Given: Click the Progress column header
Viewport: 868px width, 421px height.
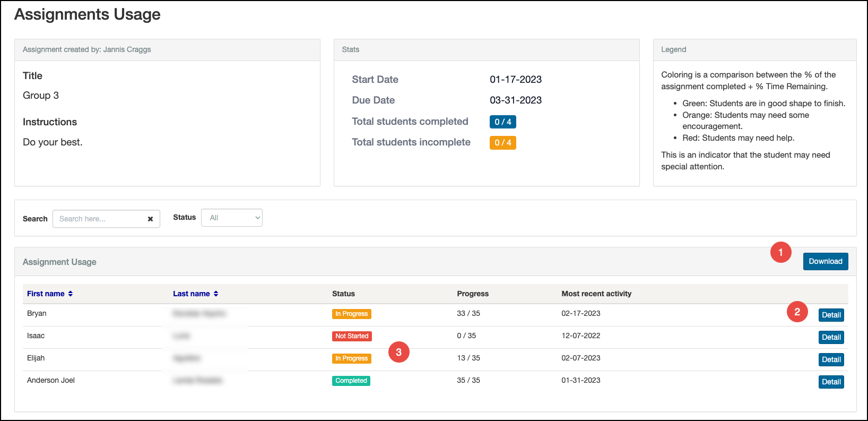Looking at the screenshot, I should [473, 294].
